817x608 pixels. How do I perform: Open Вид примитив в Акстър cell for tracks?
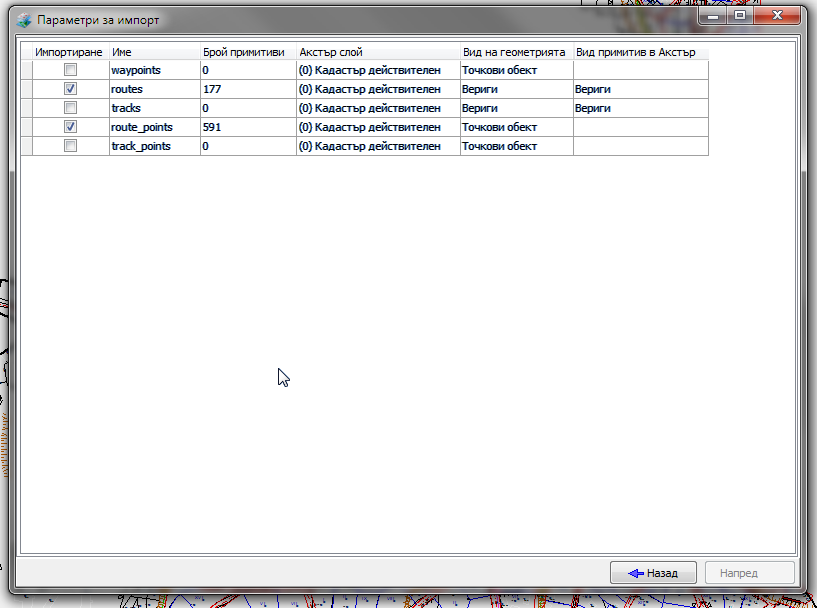click(x=640, y=108)
